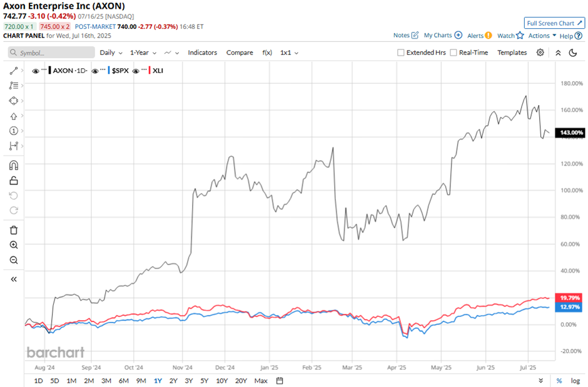This screenshot has width=588, height=387.
Task: Open Compare symbols menu
Action: pyautogui.click(x=240, y=53)
